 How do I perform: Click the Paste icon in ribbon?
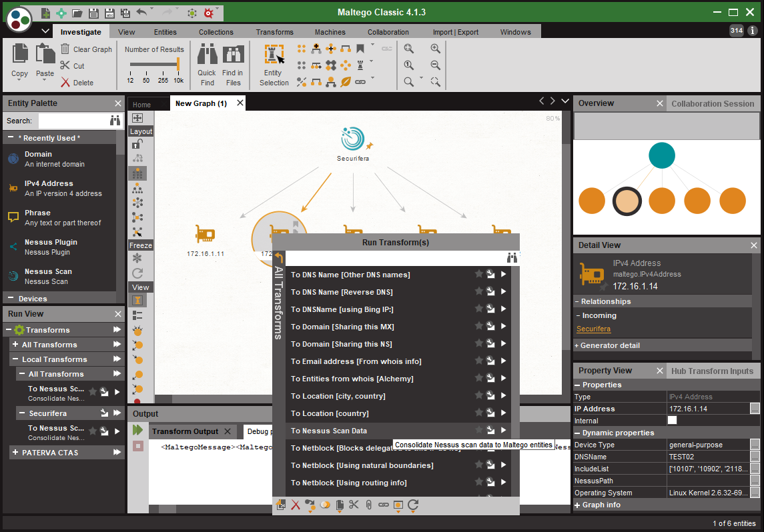(x=45, y=53)
